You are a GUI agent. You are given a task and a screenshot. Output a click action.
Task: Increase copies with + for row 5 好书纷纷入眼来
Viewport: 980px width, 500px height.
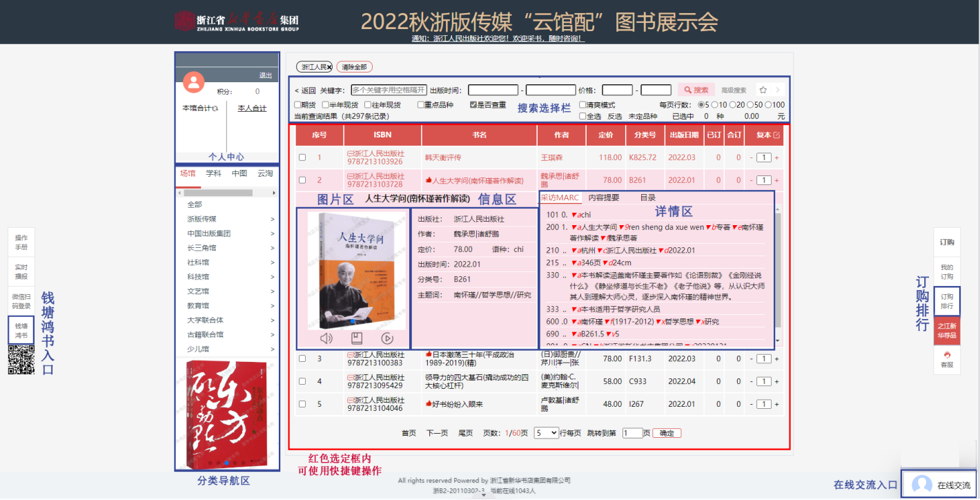776,404
